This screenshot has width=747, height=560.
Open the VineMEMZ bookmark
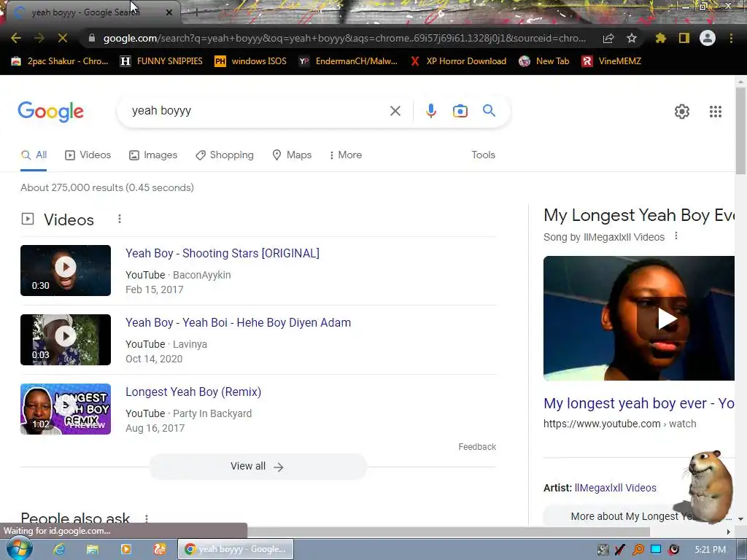(612, 61)
